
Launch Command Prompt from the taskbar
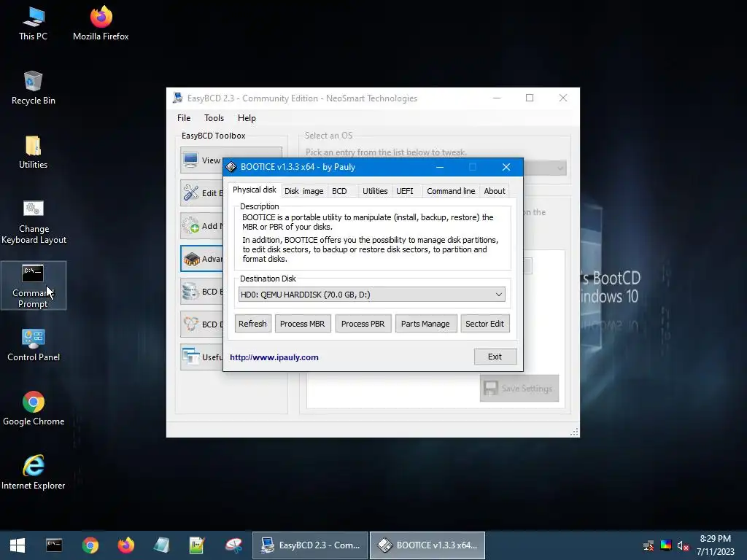point(54,545)
